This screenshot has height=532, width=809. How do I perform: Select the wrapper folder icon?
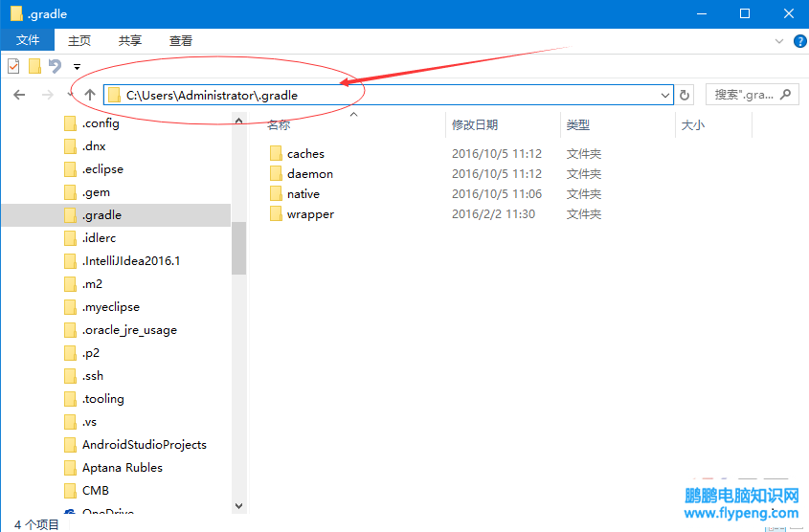tap(276, 213)
